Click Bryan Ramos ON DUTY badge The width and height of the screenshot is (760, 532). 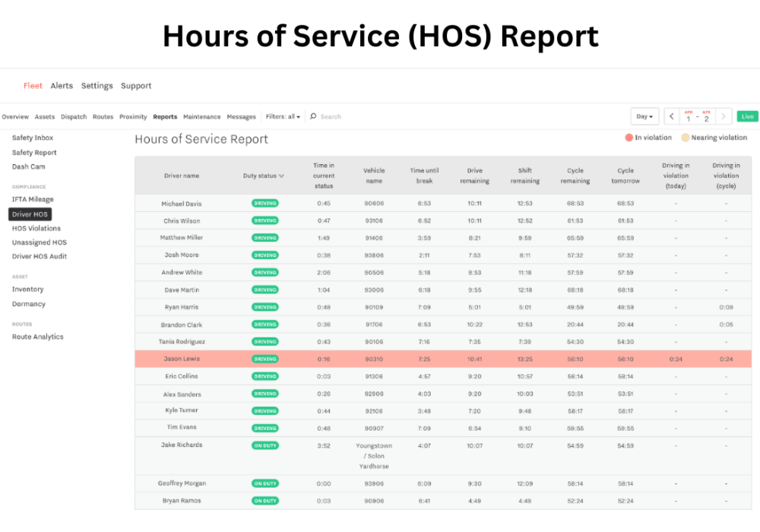(x=265, y=501)
